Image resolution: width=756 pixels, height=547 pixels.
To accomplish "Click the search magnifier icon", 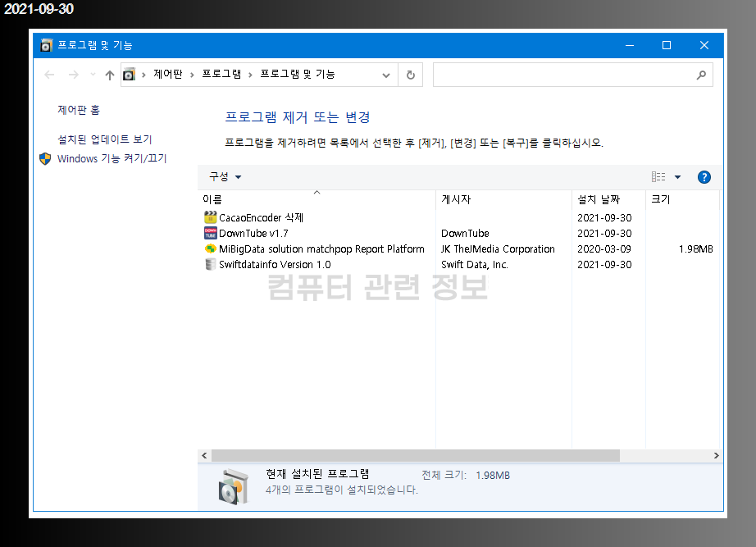I will (x=701, y=75).
